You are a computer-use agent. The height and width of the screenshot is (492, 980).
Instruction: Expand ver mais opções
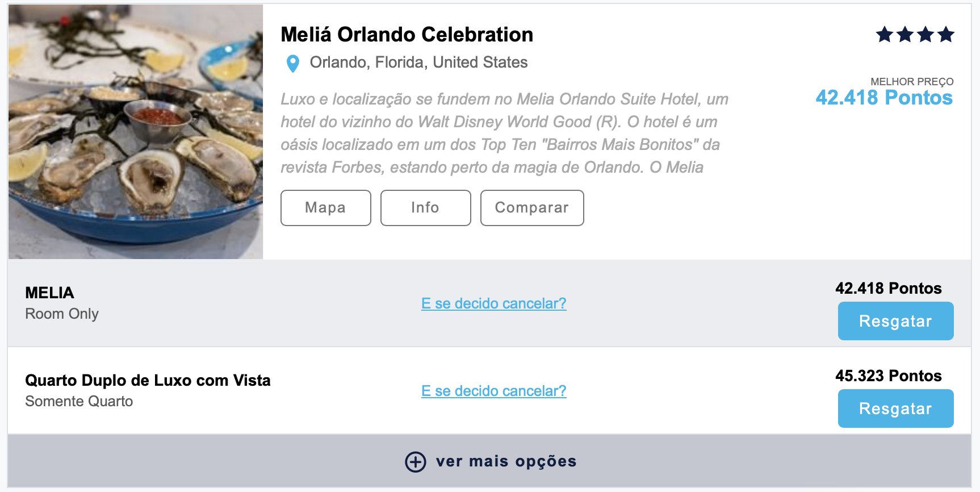490,461
